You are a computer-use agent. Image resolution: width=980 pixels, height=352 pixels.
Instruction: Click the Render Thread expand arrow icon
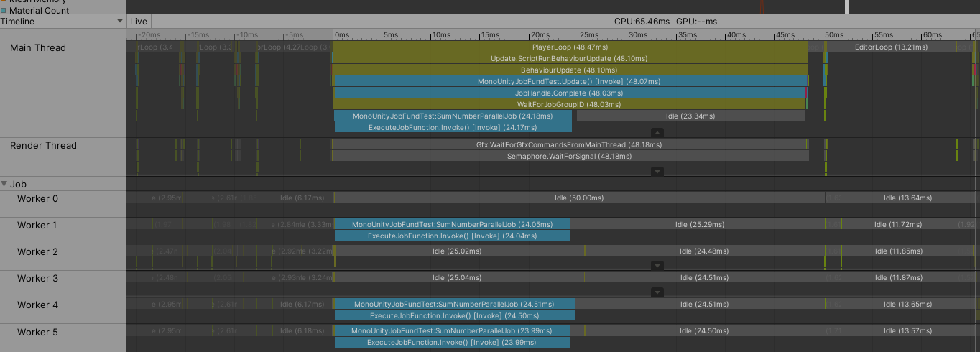click(x=657, y=172)
